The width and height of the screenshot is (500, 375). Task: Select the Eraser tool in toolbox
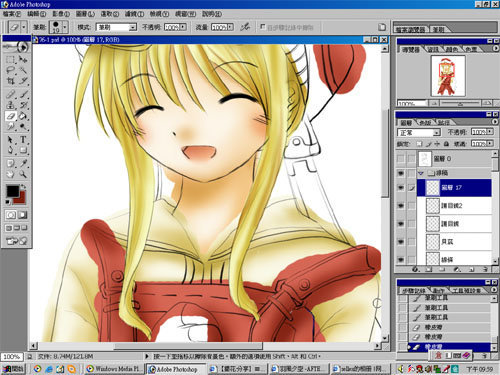click(x=10, y=116)
